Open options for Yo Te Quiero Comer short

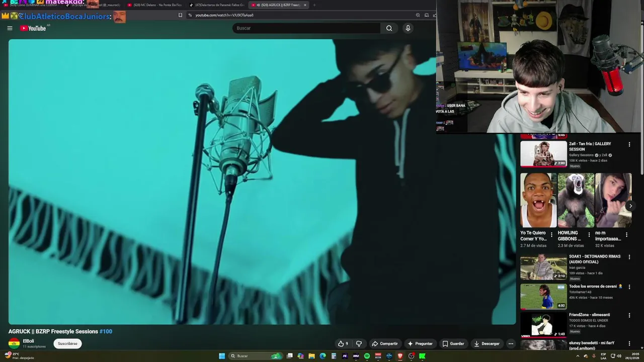(x=551, y=235)
